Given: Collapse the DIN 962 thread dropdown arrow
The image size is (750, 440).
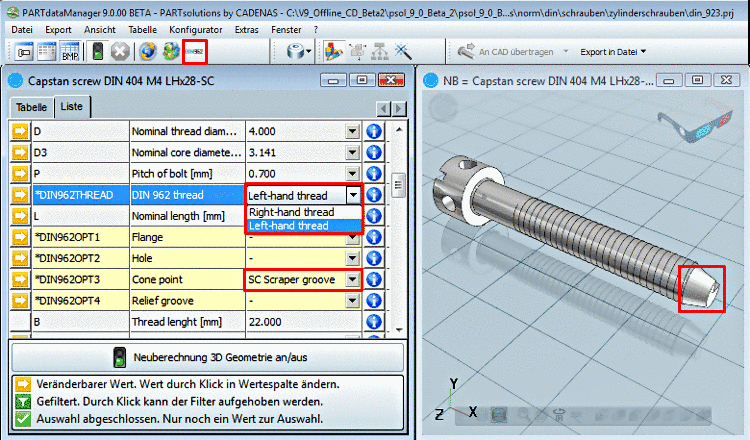Looking at the screenshot, I should point(353,195).
